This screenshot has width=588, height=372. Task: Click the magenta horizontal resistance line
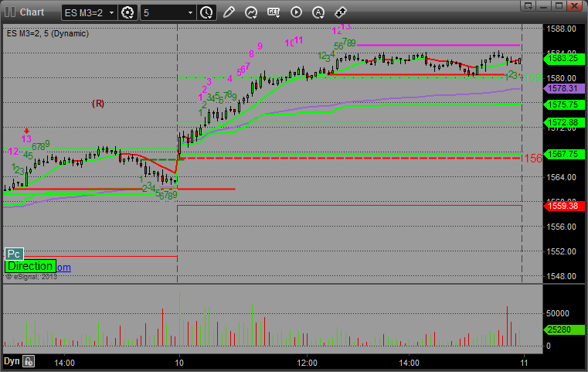click(438, 45)
